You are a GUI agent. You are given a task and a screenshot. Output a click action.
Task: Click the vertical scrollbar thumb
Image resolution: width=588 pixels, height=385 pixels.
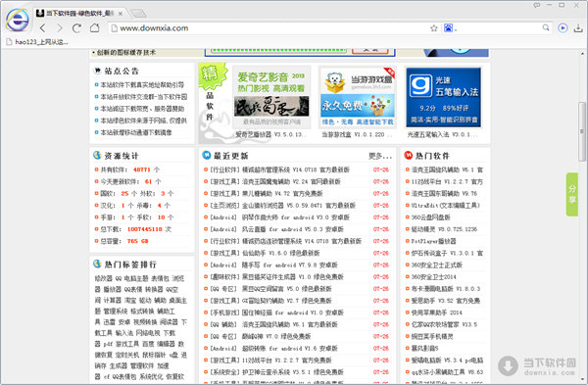click(x=582, y=131)
